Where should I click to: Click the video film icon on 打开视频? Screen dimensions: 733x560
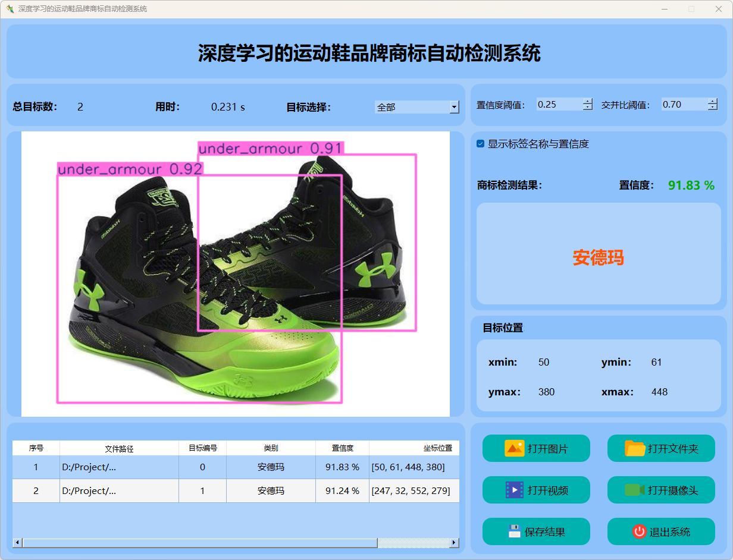(x=514, y=490)
